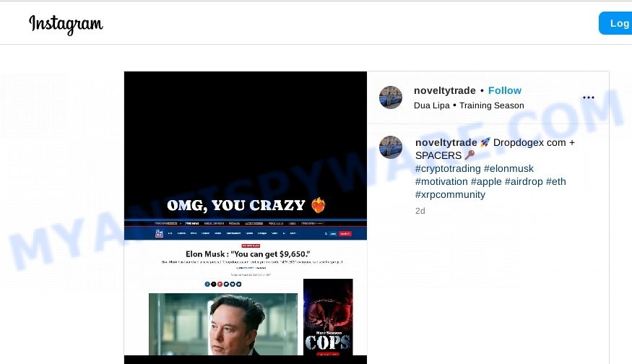This screenshot has height=364, width=632.
Task: Open the Dua Lipa Training Season audio link
Action: [x=469, y=105]
